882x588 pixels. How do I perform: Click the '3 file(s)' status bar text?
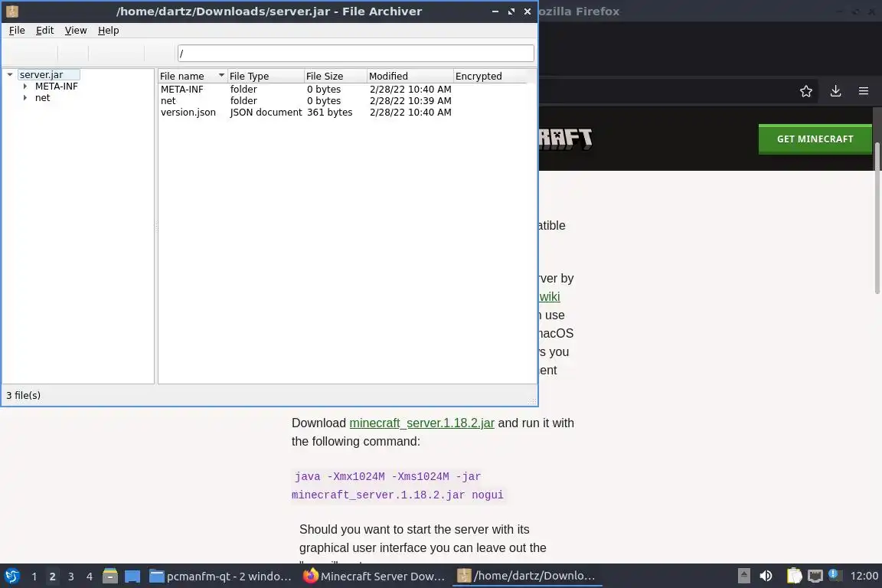[x=23, y=396]
